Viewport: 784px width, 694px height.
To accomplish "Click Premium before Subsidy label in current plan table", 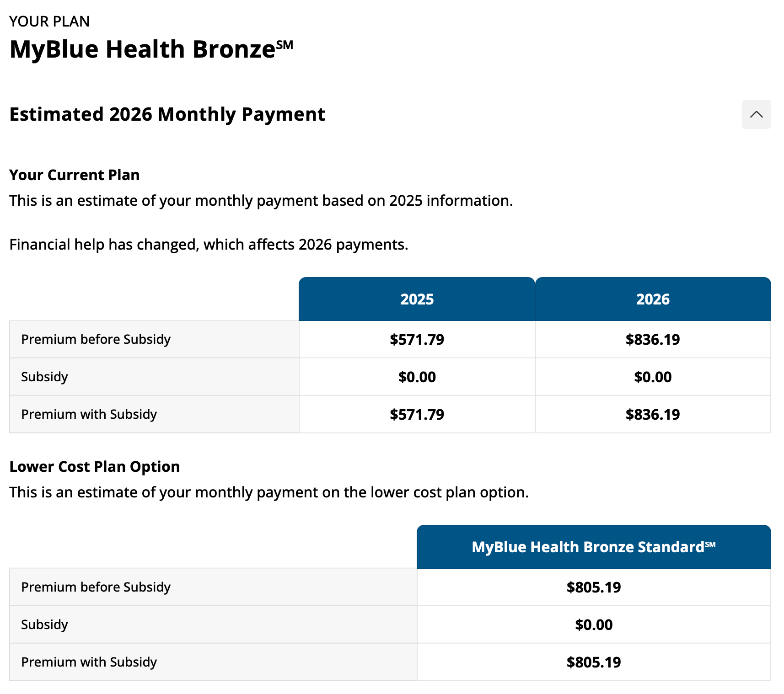I will coord(96,340).
